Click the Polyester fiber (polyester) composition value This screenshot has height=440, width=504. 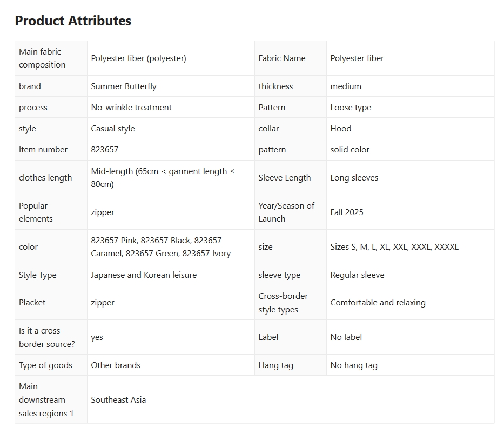[x=138, y=58]
